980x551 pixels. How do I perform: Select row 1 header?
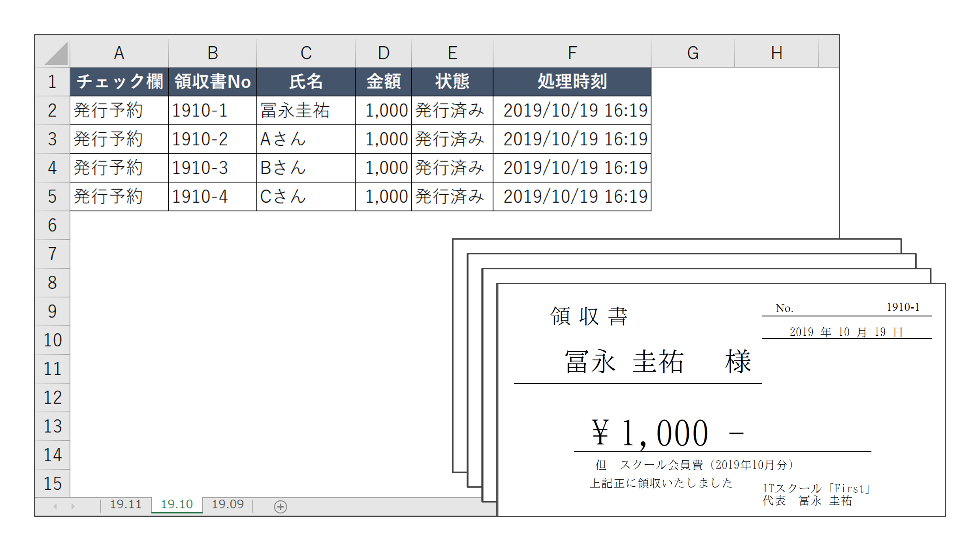53,82
